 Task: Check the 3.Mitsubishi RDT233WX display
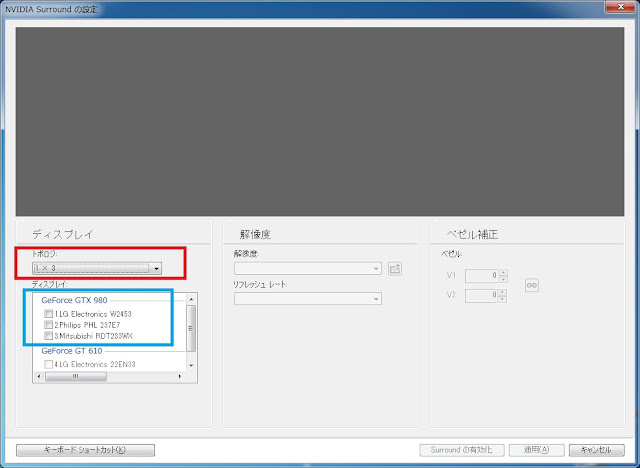tap(49, 336)
